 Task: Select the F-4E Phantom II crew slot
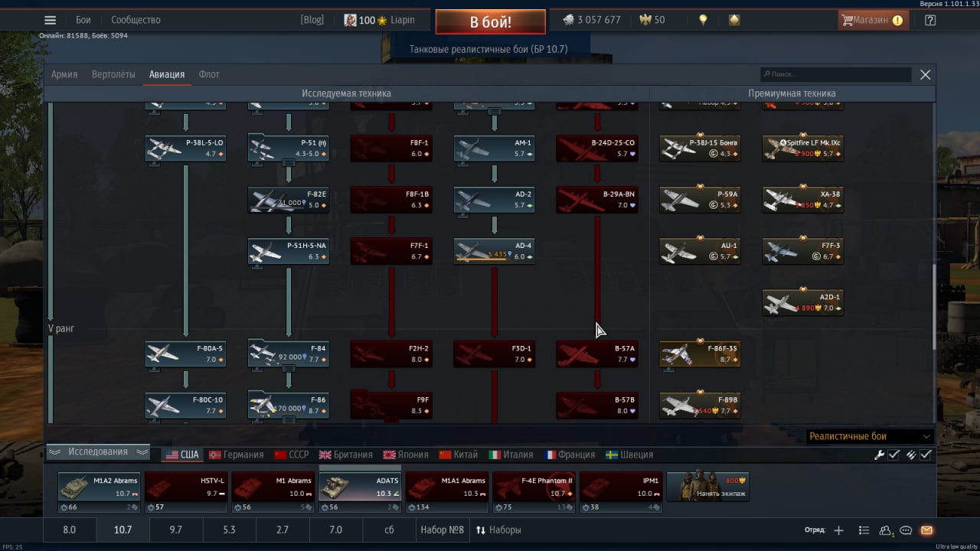point(534,487)
